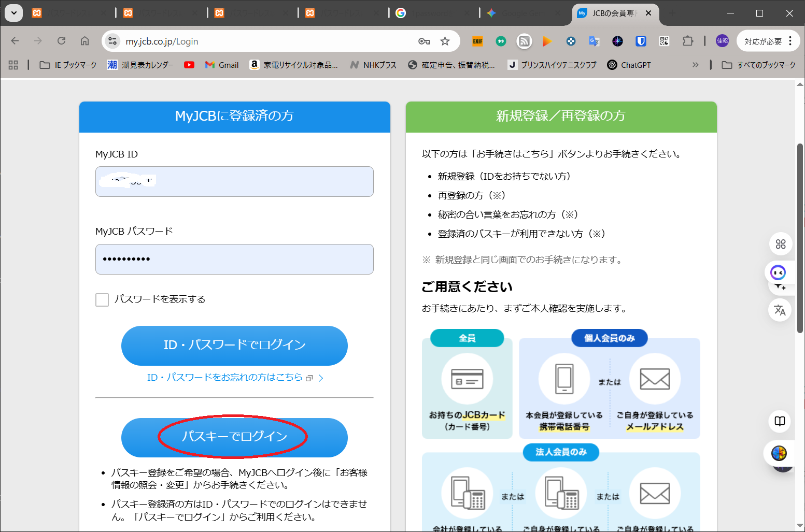The height and width of the screenshot is (532, 805).
Task: Bookmark this page with the star icon
Action: 445,41
